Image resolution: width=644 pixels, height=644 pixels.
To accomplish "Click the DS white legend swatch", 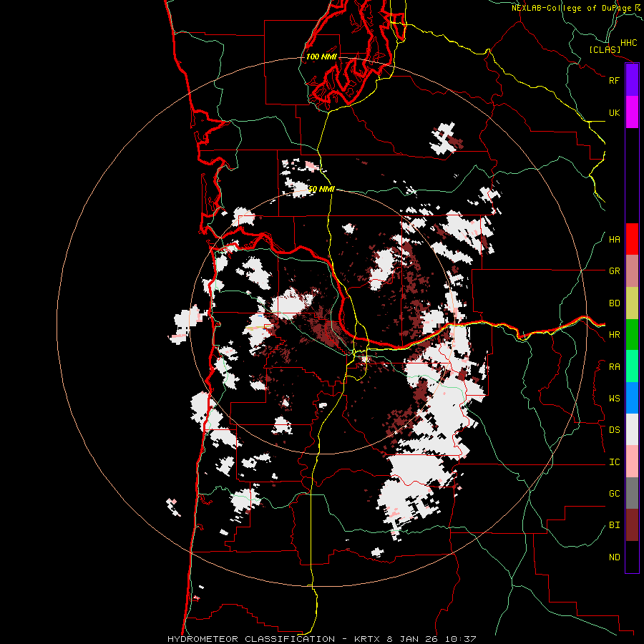I will pyautogui.click(x=632, y=429).
